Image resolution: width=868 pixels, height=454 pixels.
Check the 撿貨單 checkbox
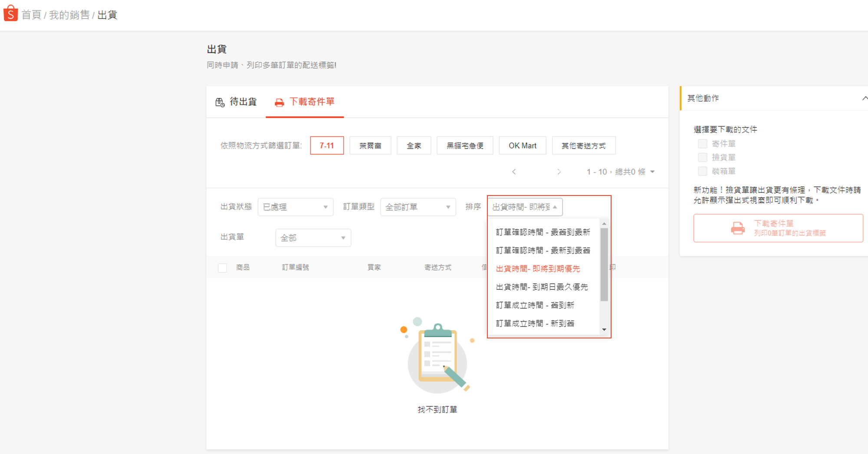point(702,157)
